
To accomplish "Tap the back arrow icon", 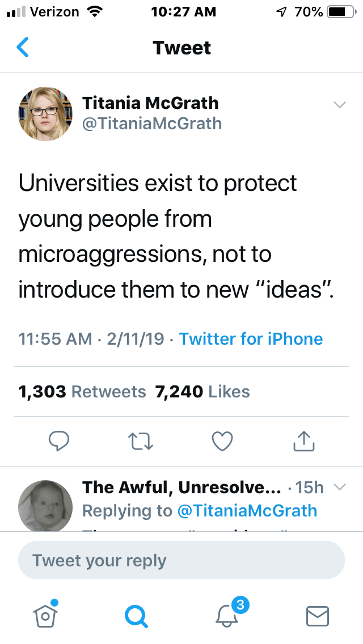I will click(23, 48).
